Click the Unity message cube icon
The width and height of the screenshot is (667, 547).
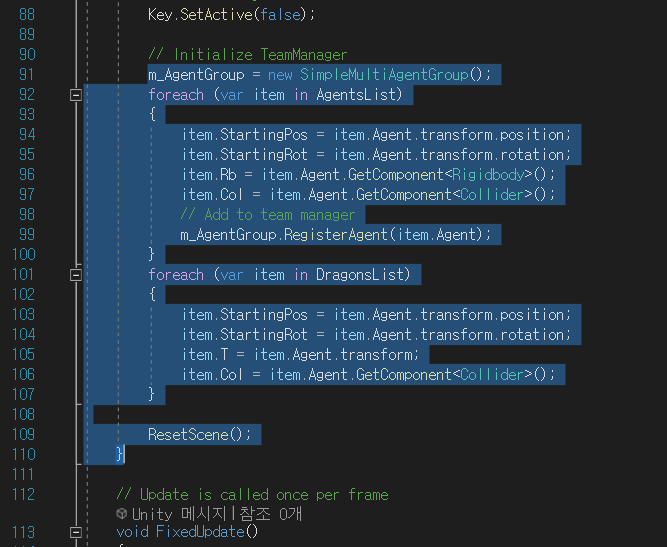122,513
